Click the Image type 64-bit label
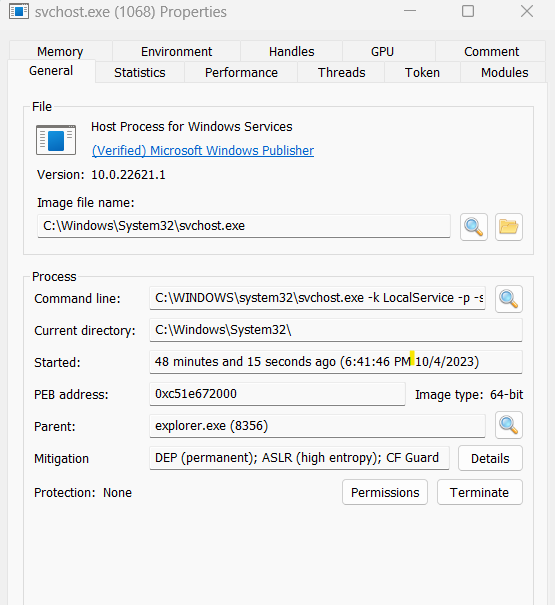 pyautogui.click(x=469, y=395)
